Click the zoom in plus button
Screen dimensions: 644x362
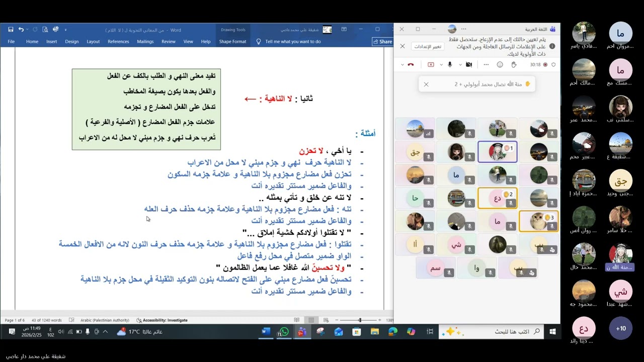[x=379, y=320]
